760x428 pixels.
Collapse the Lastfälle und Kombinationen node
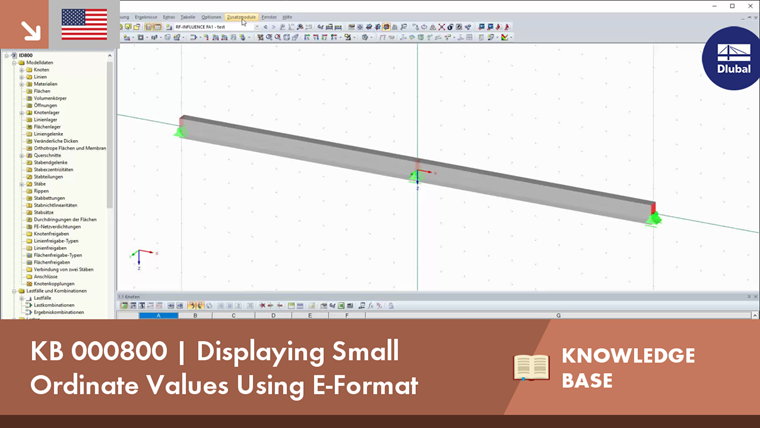click(x=14, y=291)
